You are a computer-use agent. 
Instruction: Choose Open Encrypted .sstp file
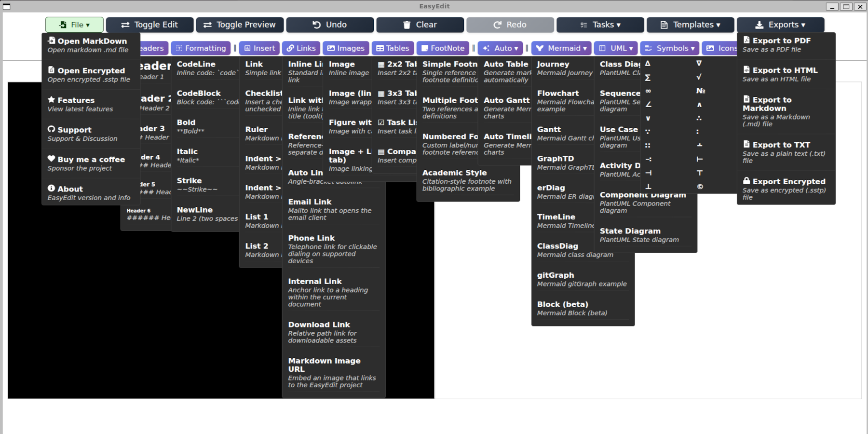91,75
